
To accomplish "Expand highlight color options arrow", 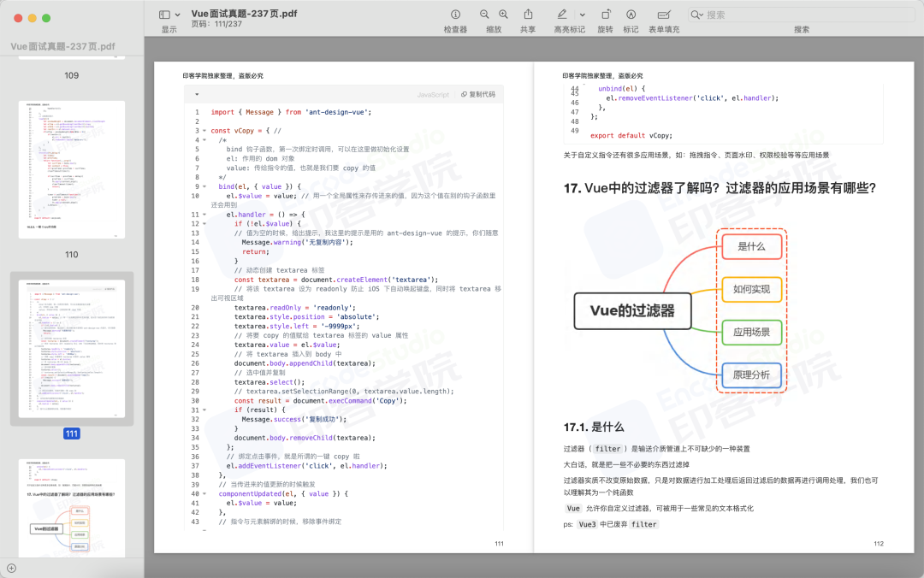I will 583,15.
